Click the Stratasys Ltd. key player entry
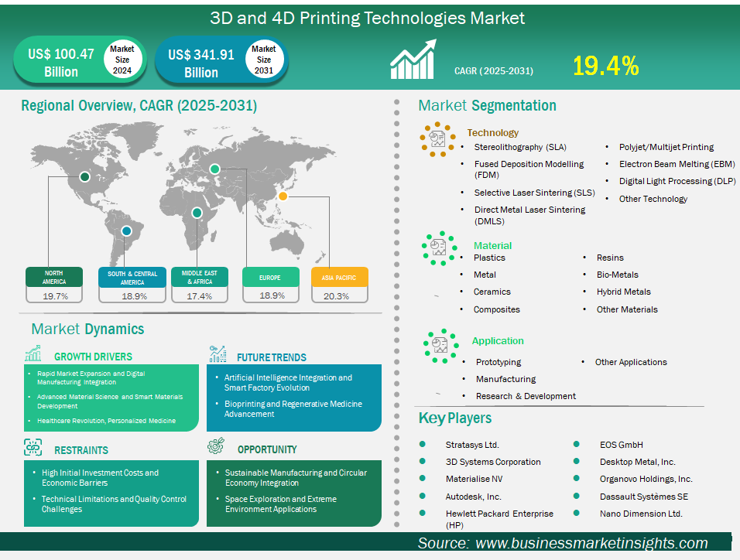Screen dimensions: 740x560 (x=472, y=445)
